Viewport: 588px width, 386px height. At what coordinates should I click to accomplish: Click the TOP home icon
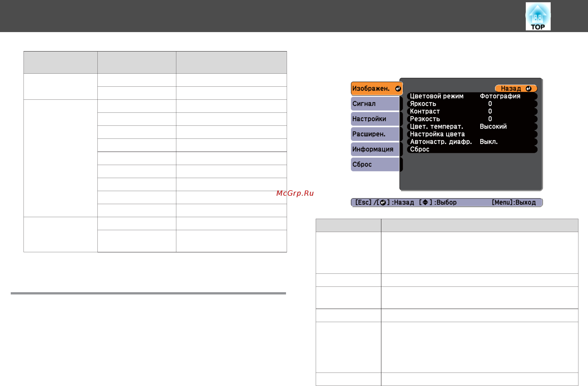pyautogui.click(x=538, y=16)
